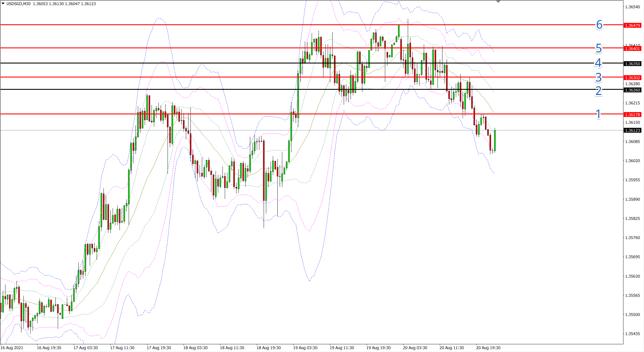Click the 16 Aug 2021 date label

click(12, 348)
